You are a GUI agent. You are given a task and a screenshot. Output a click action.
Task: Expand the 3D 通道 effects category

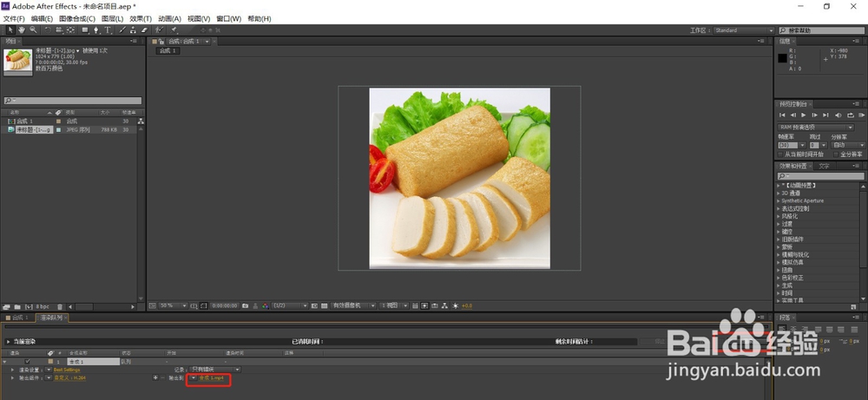[779, 193]
